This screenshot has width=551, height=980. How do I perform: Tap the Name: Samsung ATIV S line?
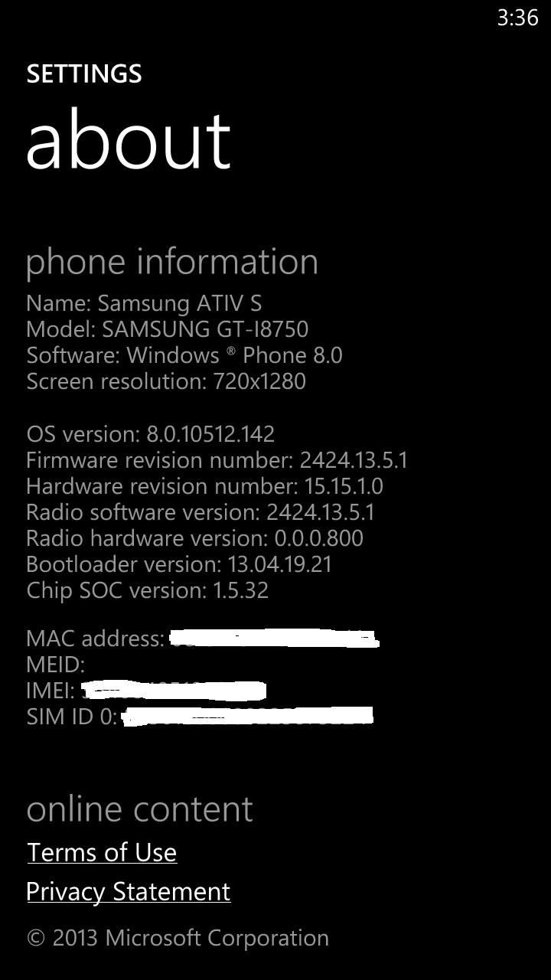click(x=144, y=304)
